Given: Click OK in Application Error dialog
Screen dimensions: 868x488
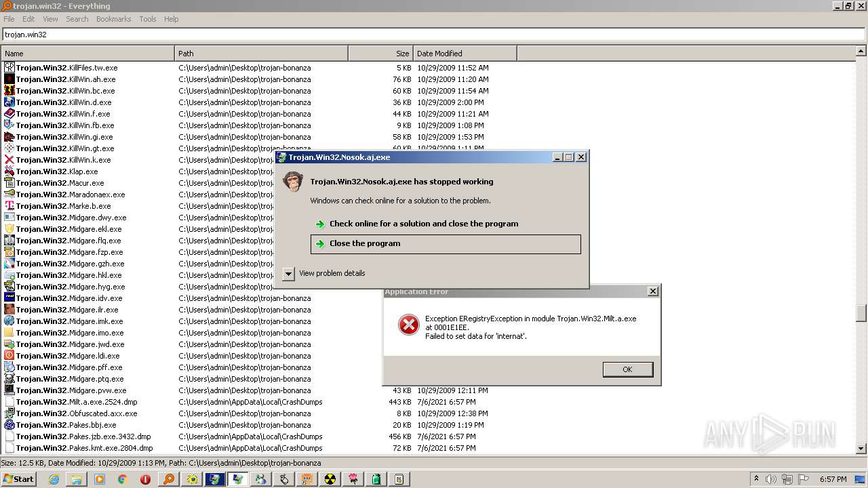Looking at the screenshot, I should pyautogui.click(x=627, y=369).
